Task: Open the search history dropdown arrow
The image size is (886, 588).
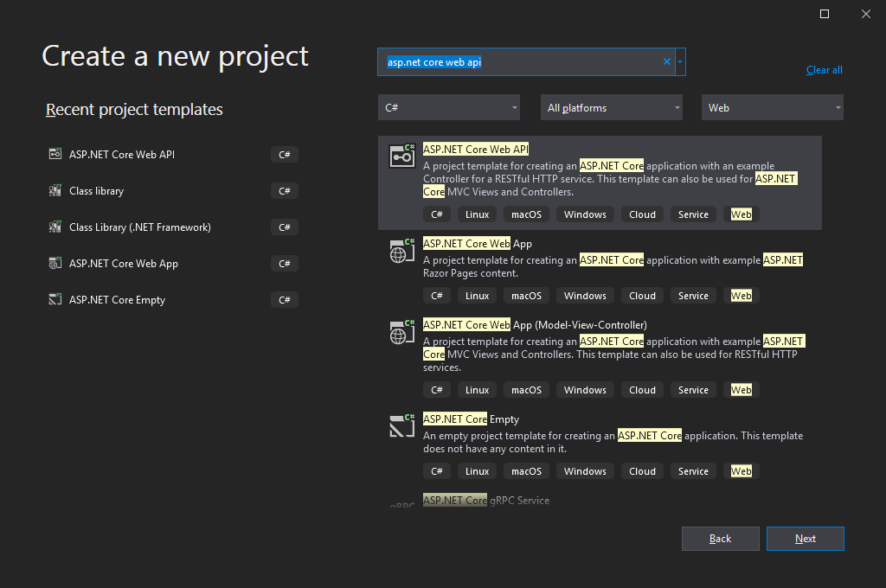Action: (680, 61)
